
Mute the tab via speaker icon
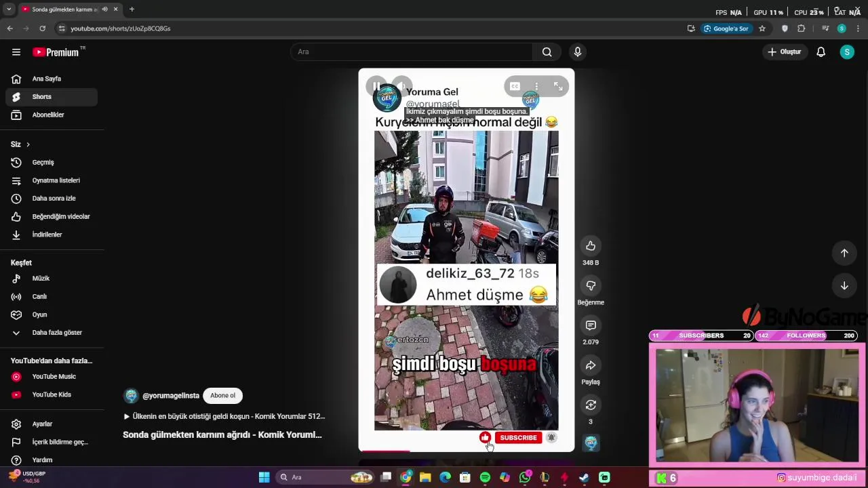pyautogui.click(x=104, y=9)
